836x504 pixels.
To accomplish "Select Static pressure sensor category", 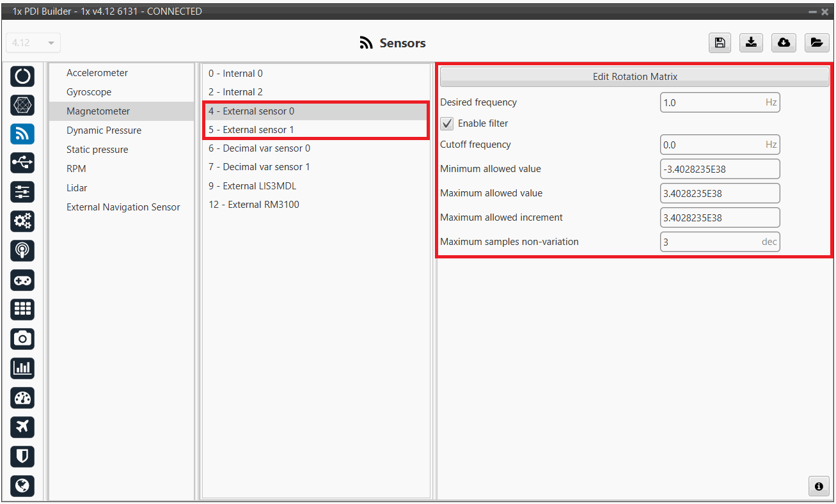I will click(x=97, y=150).
